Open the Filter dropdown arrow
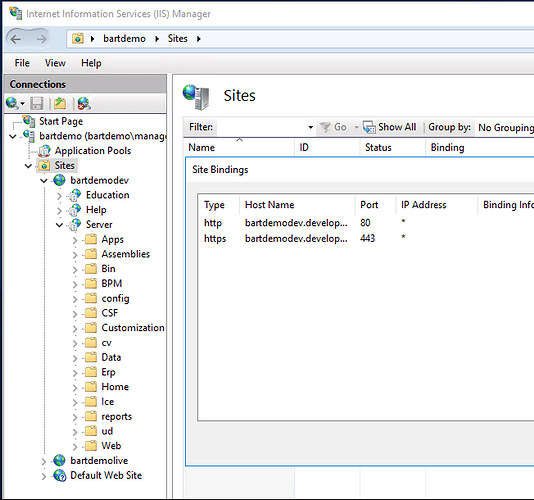 tap(311, 127)
